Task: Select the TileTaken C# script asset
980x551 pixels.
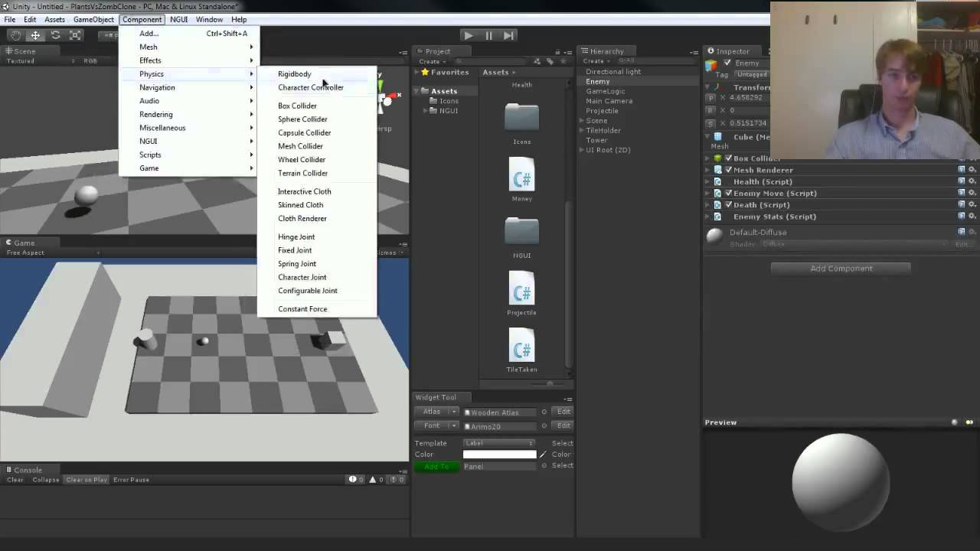Action: pyautogui.click(x=521, y=346)
